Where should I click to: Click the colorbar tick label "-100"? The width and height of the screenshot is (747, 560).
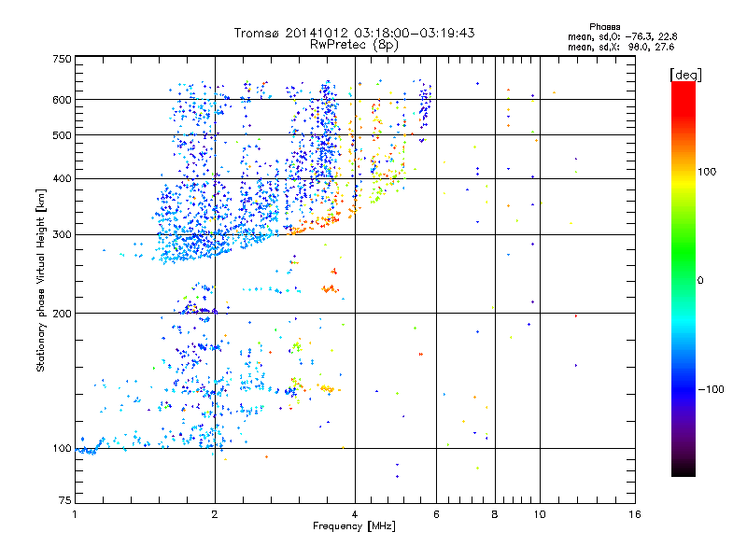click(x=712, y=389)
